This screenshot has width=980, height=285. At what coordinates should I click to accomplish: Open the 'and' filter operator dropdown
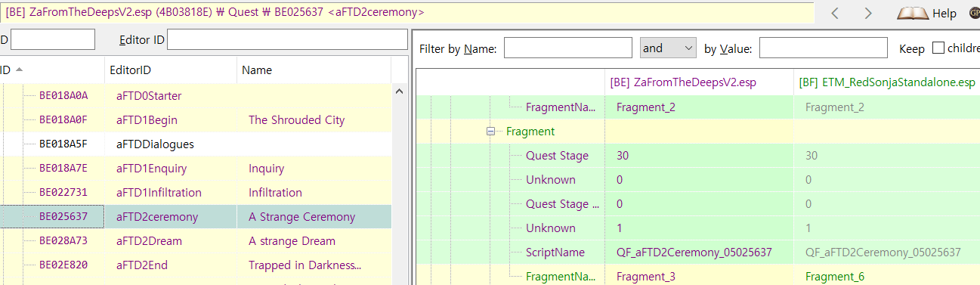(x=668, y=48)
